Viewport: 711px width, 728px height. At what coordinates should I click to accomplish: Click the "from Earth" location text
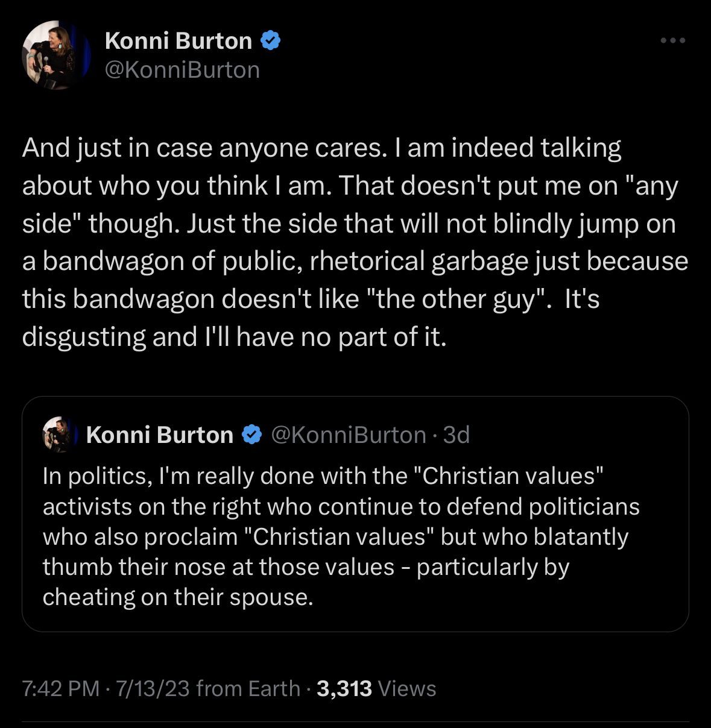point(248,688)
